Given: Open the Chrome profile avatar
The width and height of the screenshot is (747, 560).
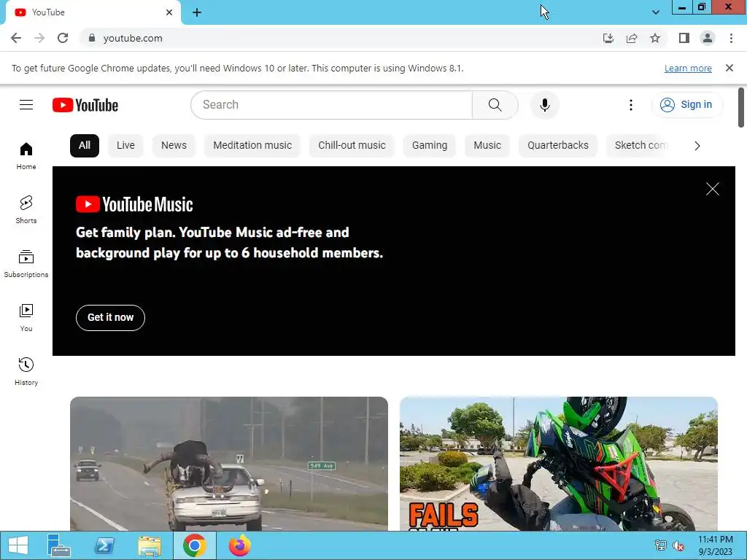Looking at the screenshot, I should click(x=708, y=38).
